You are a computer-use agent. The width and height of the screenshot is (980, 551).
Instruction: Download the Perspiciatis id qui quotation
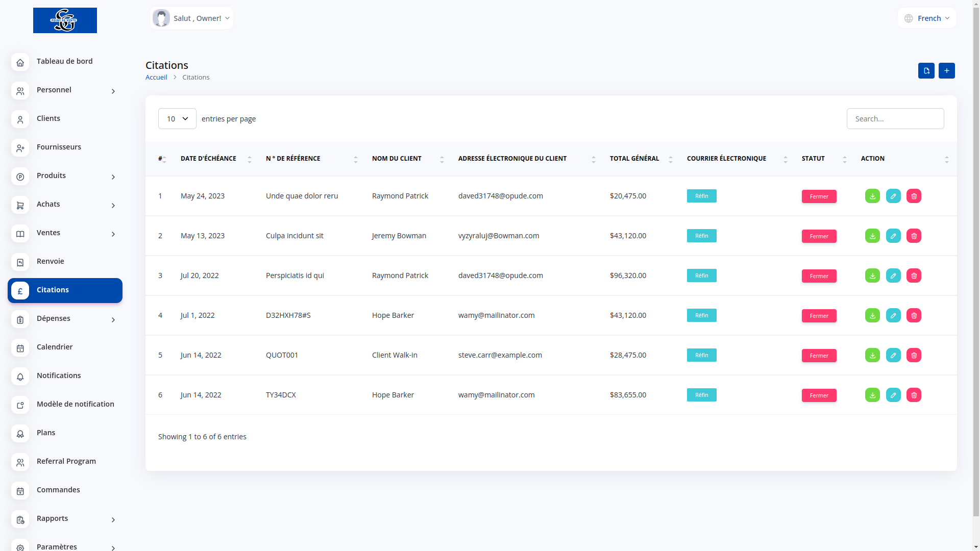[872, 275]
